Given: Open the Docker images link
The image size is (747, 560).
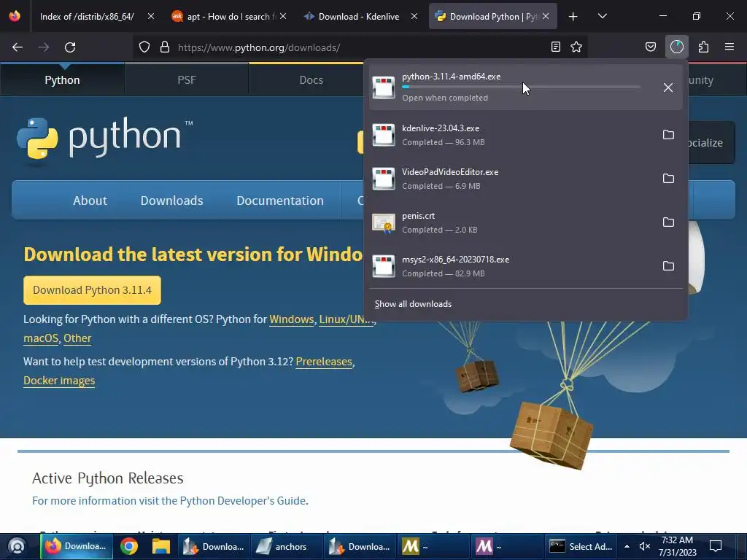Looking at the screenshot, I should (59, 381).
